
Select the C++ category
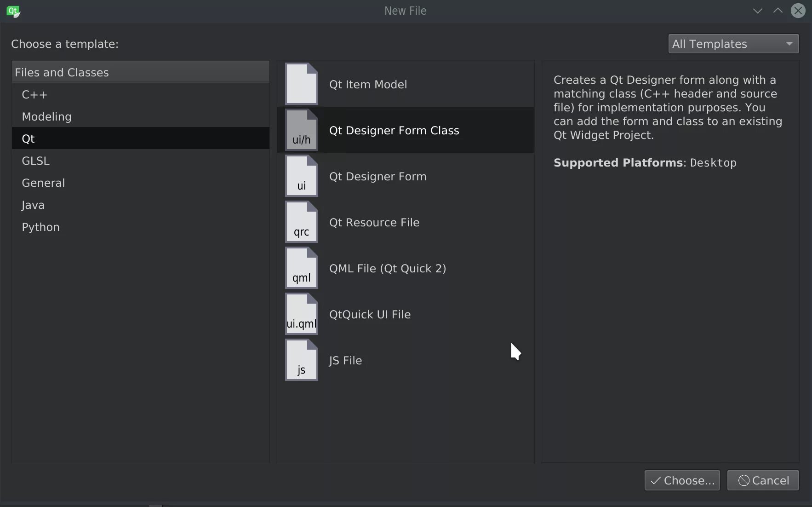[35, 95]
